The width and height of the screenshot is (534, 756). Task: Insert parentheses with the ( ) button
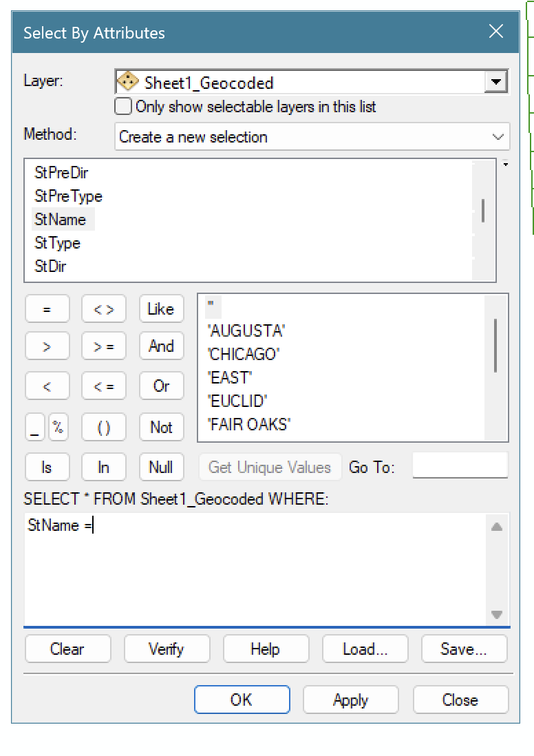coord(103,428)
